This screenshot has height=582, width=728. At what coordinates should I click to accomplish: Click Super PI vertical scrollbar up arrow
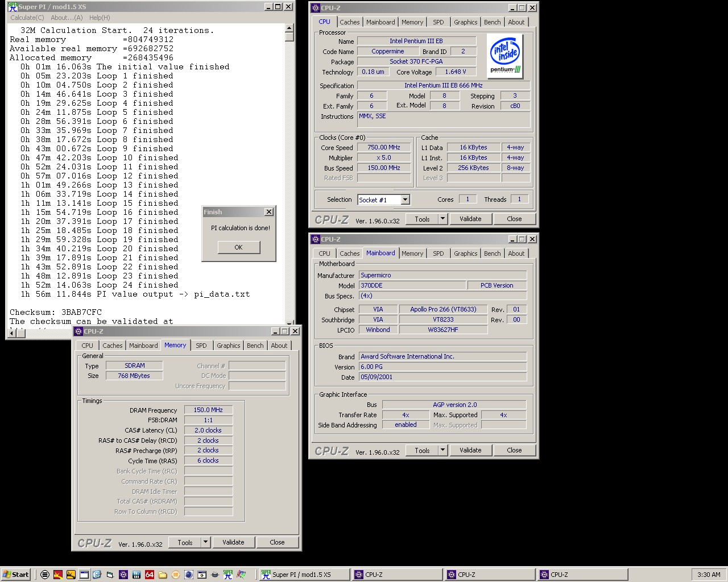(289, 28)
